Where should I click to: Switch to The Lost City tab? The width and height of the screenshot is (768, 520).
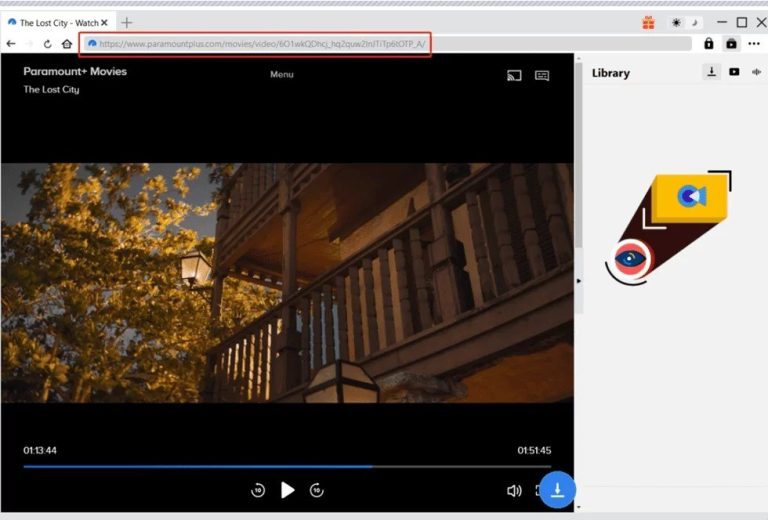click(x=56, y=22)
